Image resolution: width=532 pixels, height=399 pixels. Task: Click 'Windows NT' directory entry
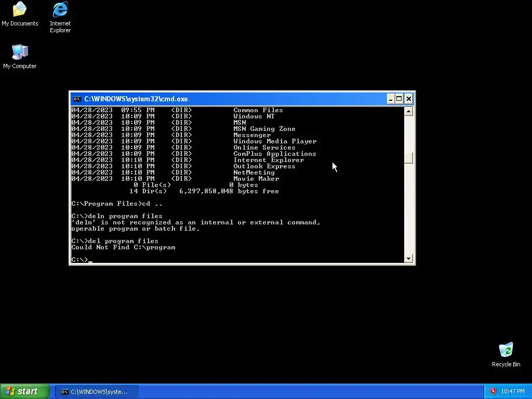click(x=254, y=116)
